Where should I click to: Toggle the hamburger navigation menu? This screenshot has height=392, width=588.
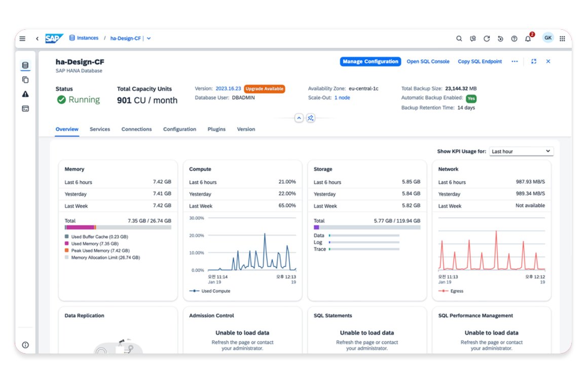(x=22, y=38)
